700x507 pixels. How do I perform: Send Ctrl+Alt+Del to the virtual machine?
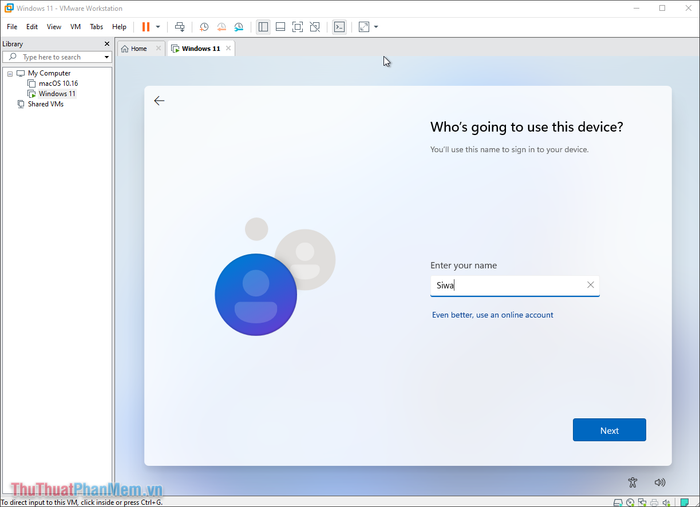(x=180, y=27)
